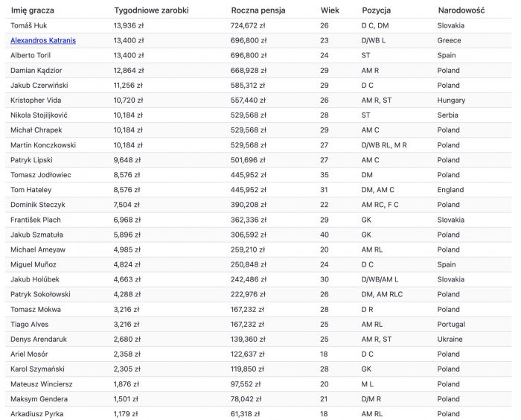Select the Roczna pensja column header
521x420 pixels.
[258, 10]
